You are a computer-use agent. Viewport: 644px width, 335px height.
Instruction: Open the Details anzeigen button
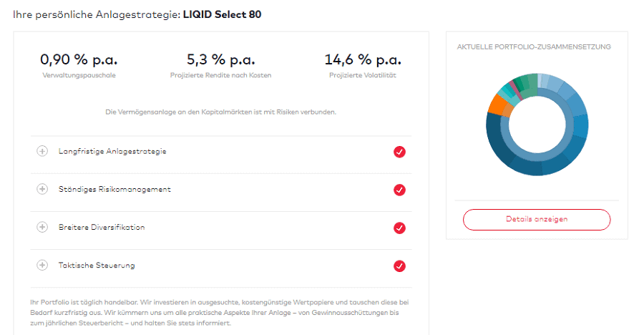coord(537,220)
